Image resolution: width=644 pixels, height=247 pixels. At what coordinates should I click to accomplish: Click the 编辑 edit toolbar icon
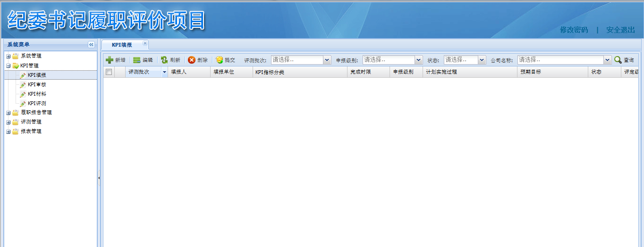137,60
